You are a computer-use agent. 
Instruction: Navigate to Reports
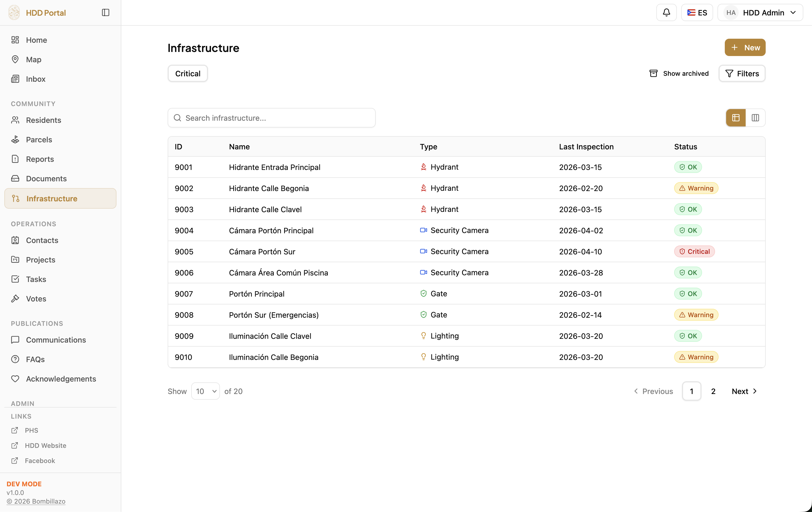coord(60,159)
